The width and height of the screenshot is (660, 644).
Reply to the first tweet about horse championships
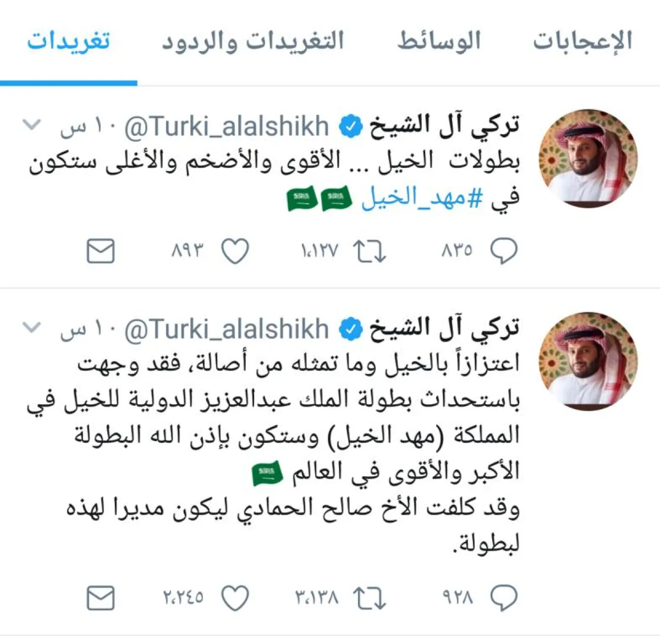tap(503, 251)
